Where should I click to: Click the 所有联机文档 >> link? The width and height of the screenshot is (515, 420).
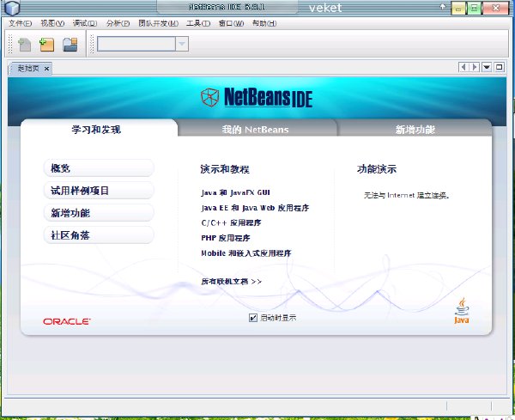pyautogui.click(x=231, y=282)
